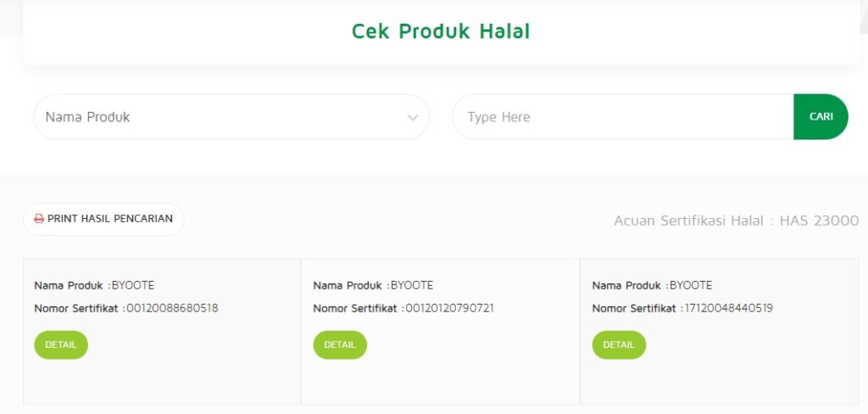Click Nomor Sertifikat label in middle card

[355, 308]
